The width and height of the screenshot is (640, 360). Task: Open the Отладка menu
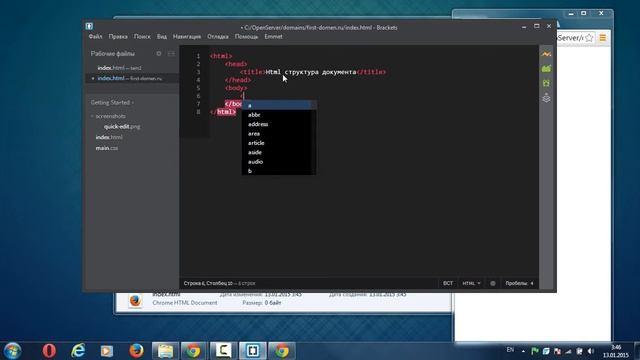click(x=218, y=37)
